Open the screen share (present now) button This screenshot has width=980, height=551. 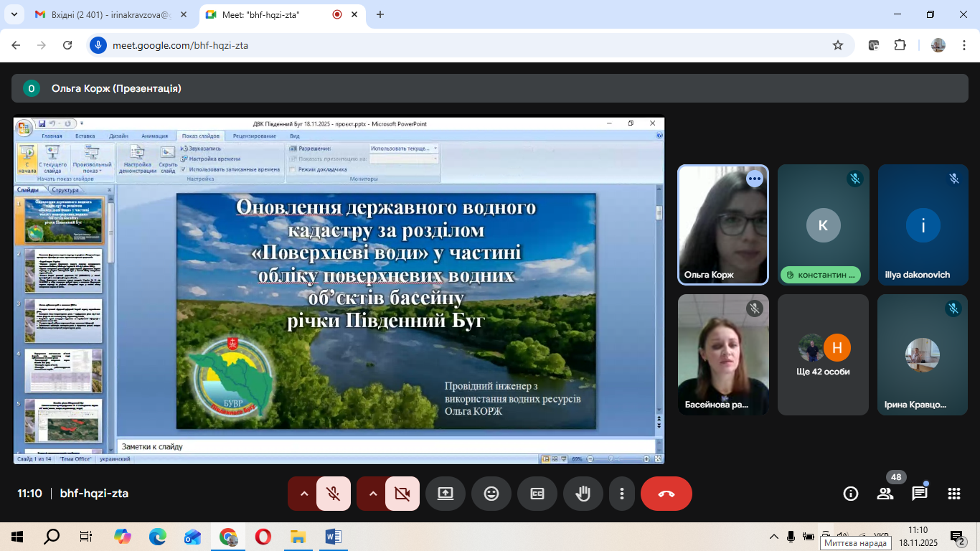tap(445, 494)
